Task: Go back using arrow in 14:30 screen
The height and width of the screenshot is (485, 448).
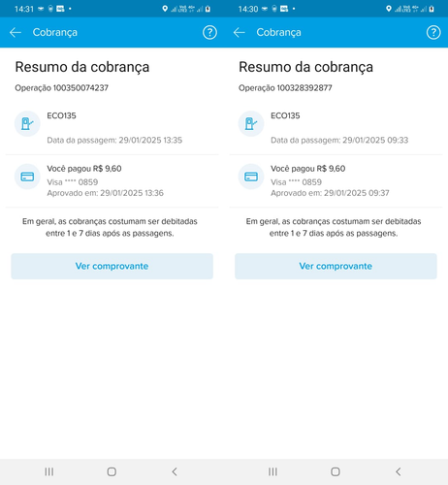Action: (x=240, y=32)
